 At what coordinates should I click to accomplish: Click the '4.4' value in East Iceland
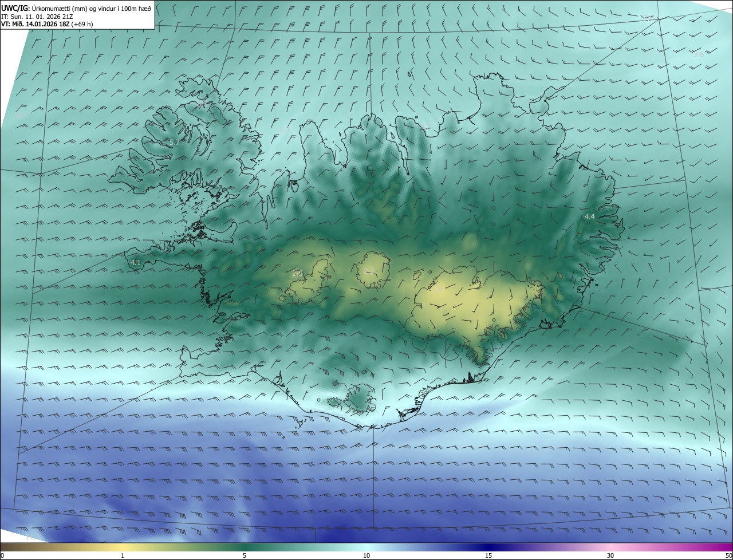click(589, 216)
